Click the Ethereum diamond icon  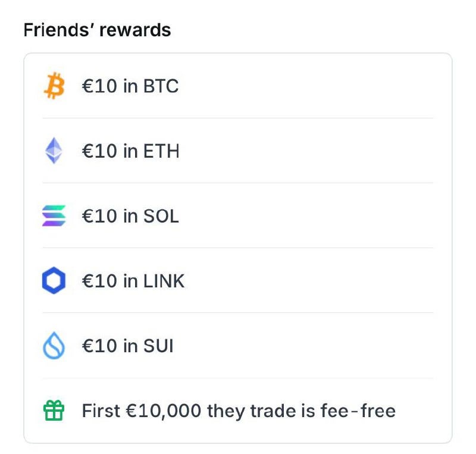click(x=54, y=151)
